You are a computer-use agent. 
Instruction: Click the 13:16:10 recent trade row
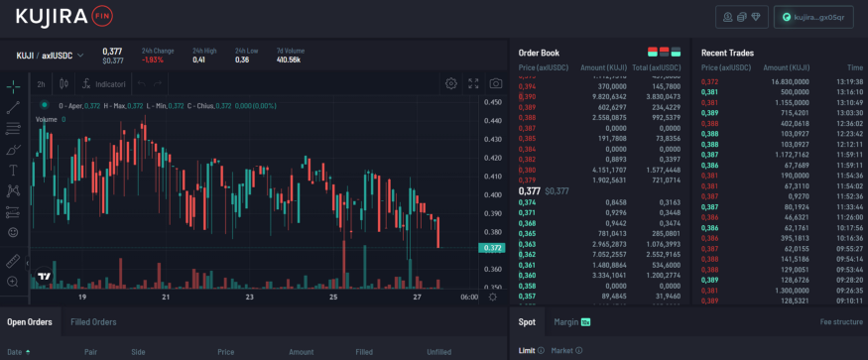(782, 92)
